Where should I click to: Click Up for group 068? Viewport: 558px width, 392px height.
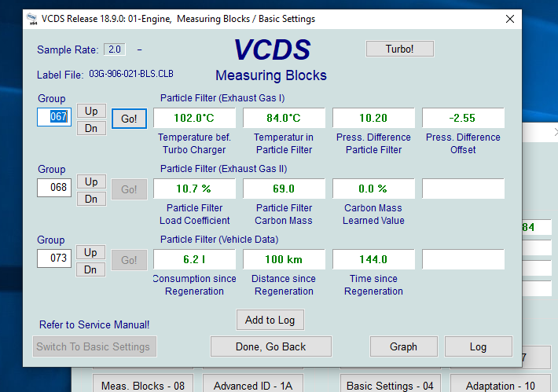(91, 181)
